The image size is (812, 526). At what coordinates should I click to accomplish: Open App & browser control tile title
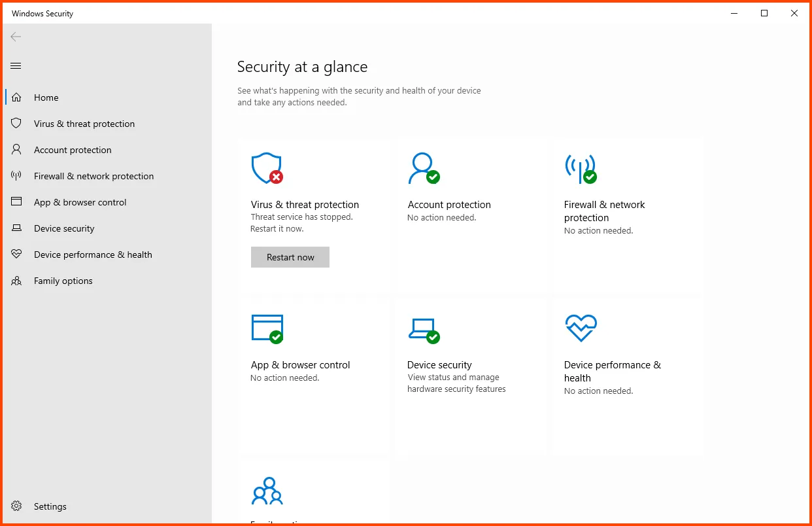click(301, 365)
